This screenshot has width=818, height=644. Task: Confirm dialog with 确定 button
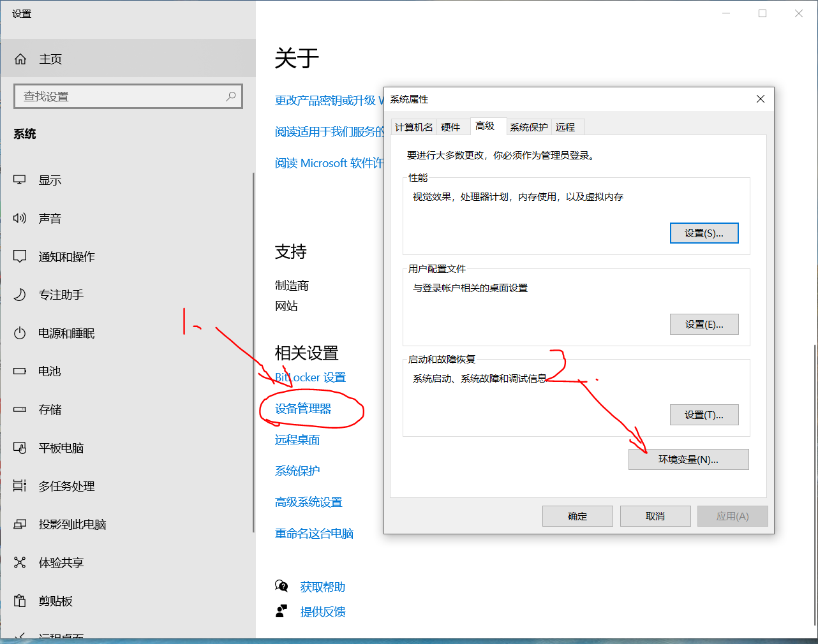coord(577,516)
